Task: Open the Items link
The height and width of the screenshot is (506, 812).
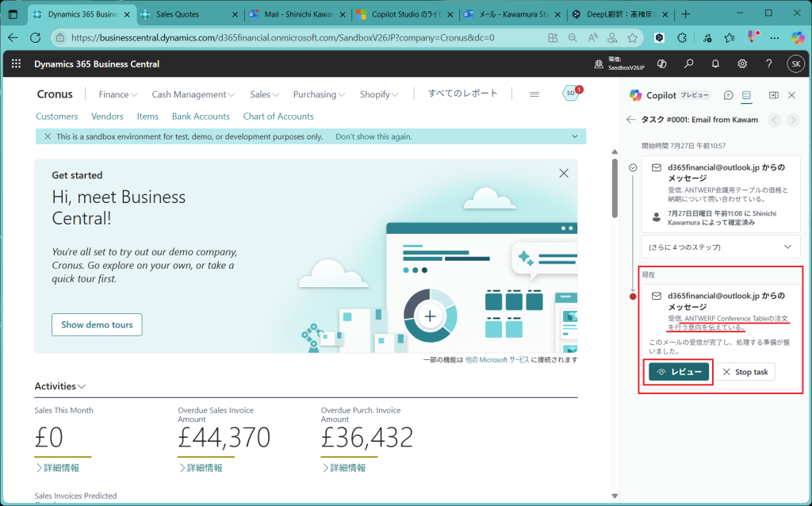Action: pos(147,117)
